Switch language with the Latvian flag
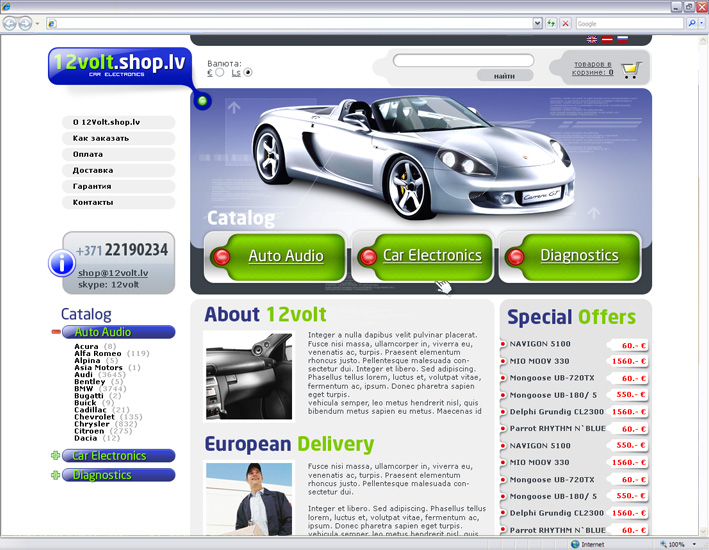This screenshot has height=550, width=709. pyautogui.click(x=607, y=39)
